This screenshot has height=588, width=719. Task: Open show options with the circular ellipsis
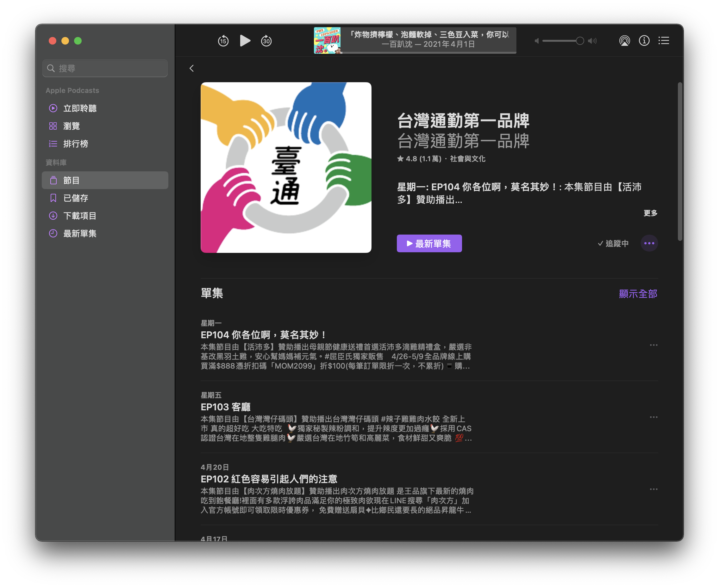tap(649, 243)
